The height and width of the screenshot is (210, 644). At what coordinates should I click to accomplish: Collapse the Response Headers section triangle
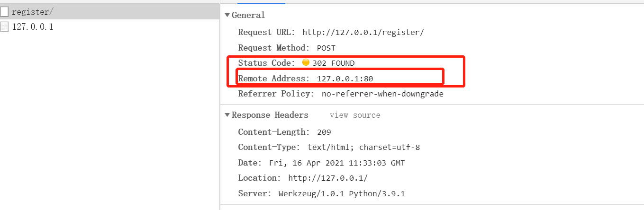(227, 115)
